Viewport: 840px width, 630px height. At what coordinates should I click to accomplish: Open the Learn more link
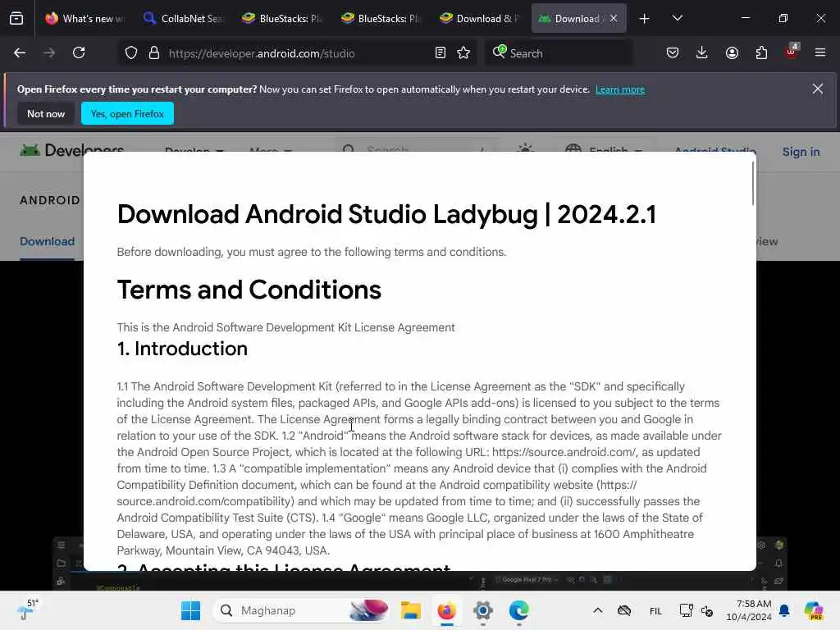click(620, 89)
